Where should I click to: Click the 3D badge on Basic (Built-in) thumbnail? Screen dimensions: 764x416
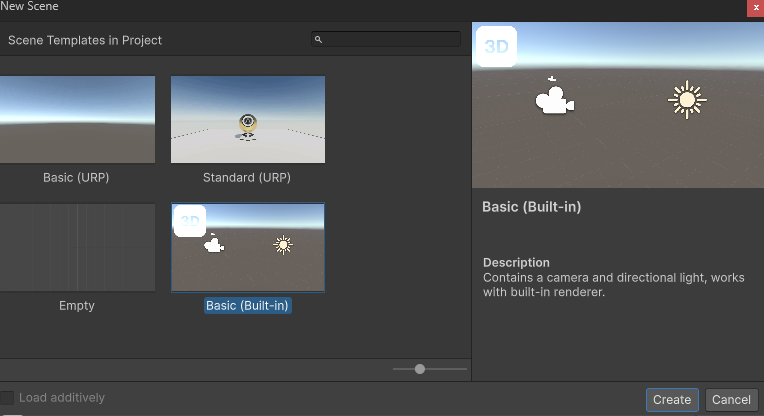point(190,221)
